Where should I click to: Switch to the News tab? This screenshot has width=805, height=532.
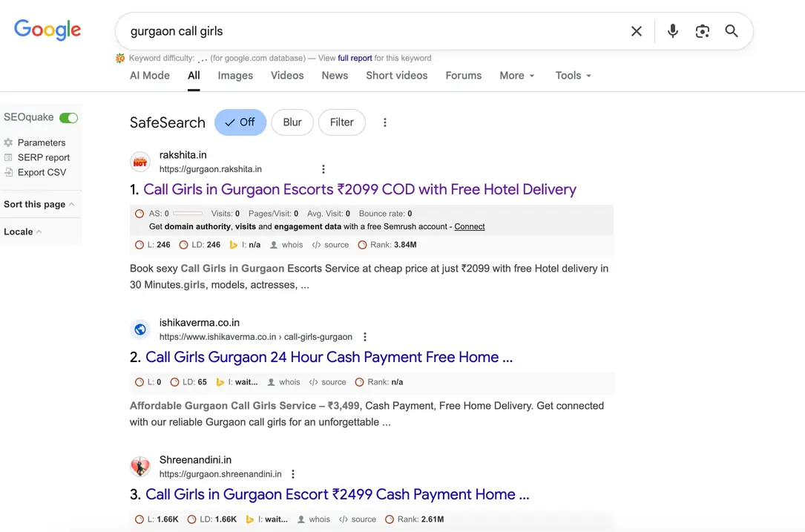[x=335, y=76]
